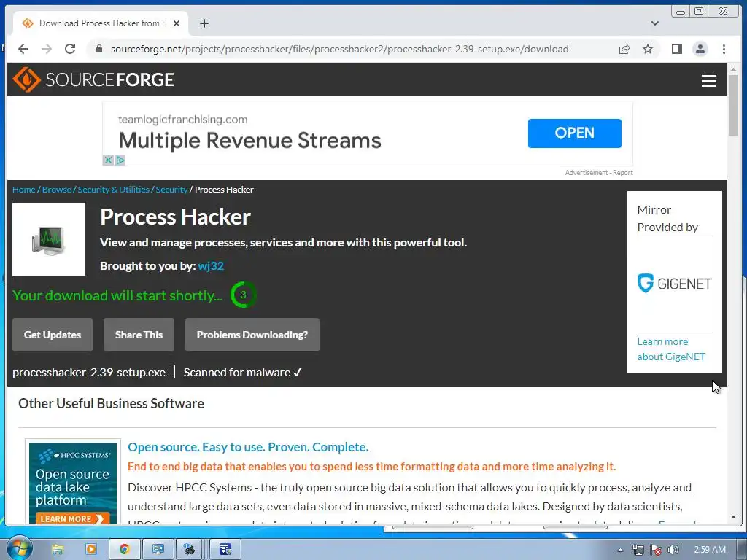Image resolution: width=747 pixels, height=560 pixels.
Task: Open 'Open source. Easy to use.' headline link
Action: coord(248,447)
